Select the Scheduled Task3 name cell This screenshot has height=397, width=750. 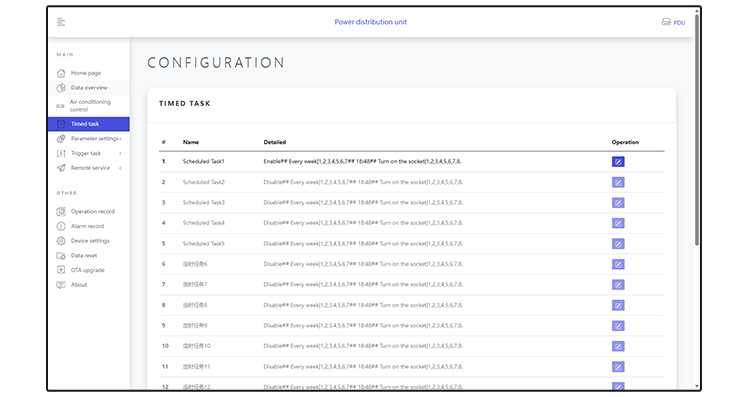point(203,203)
